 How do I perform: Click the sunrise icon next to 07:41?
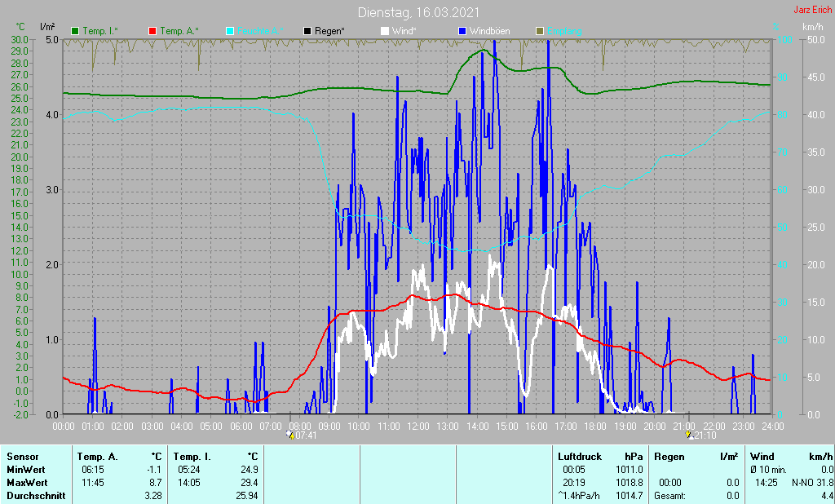click(290, 435)
